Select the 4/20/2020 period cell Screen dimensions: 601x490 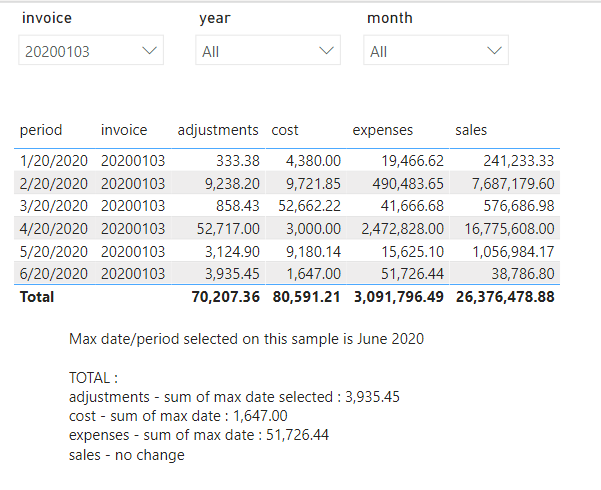[54, 229]
